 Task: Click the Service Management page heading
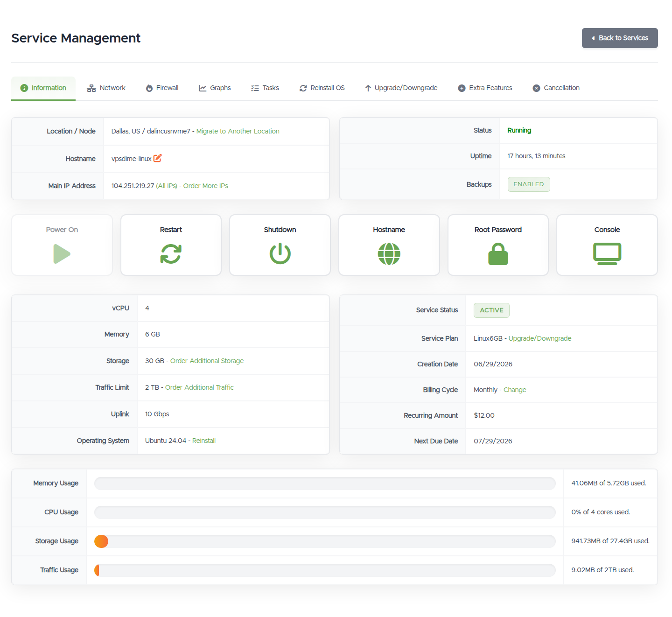click(76, 38)
